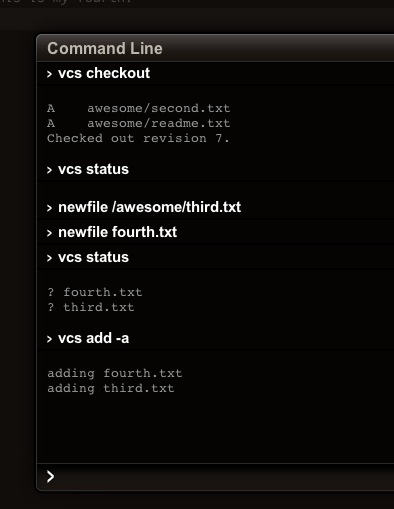The image size is (394, 509).
Task: Click the chevron beside vcs checkout
Action: click(x=49, y=74)
